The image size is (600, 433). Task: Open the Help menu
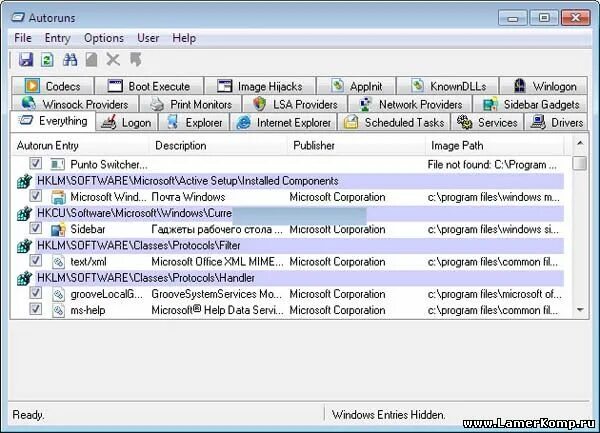(x=184, y=38)
